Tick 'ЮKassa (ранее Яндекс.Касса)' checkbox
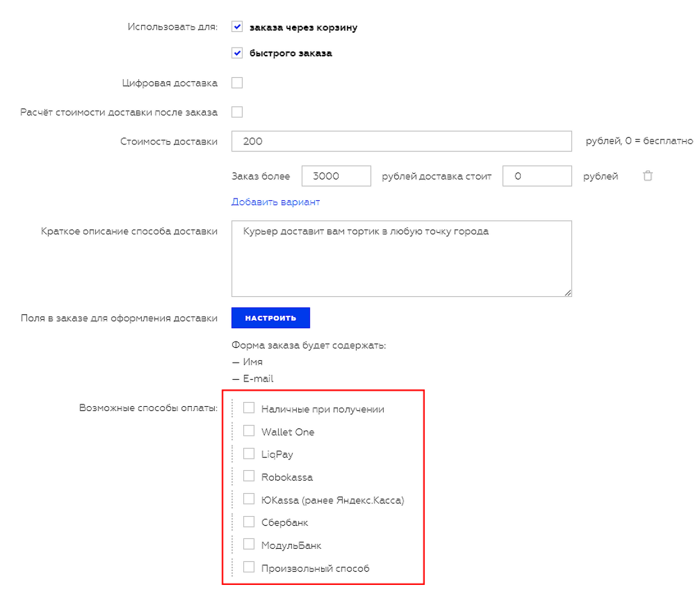 (x=249, y=499)
